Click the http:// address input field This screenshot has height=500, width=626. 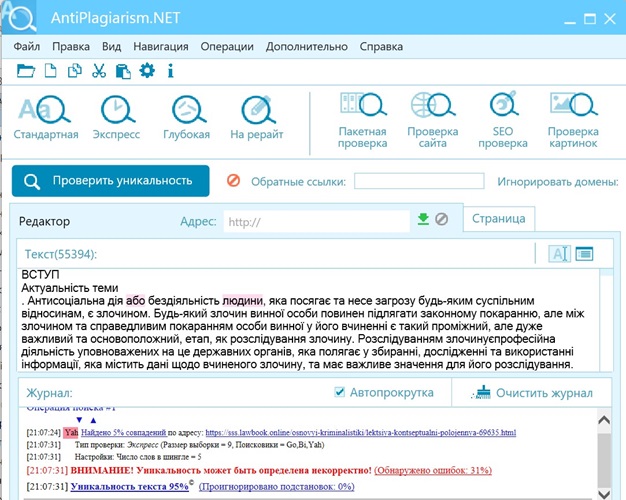pyautogui.click(x=317, y=221)
